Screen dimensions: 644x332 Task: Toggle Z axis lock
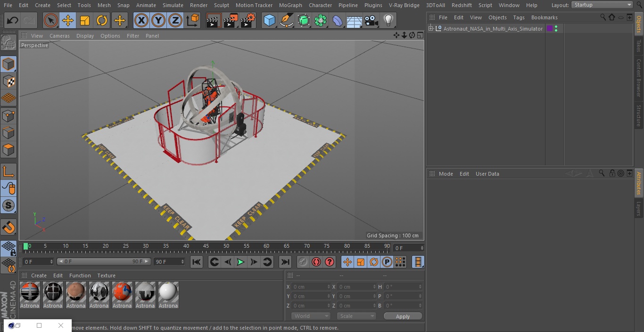[175, 20]
